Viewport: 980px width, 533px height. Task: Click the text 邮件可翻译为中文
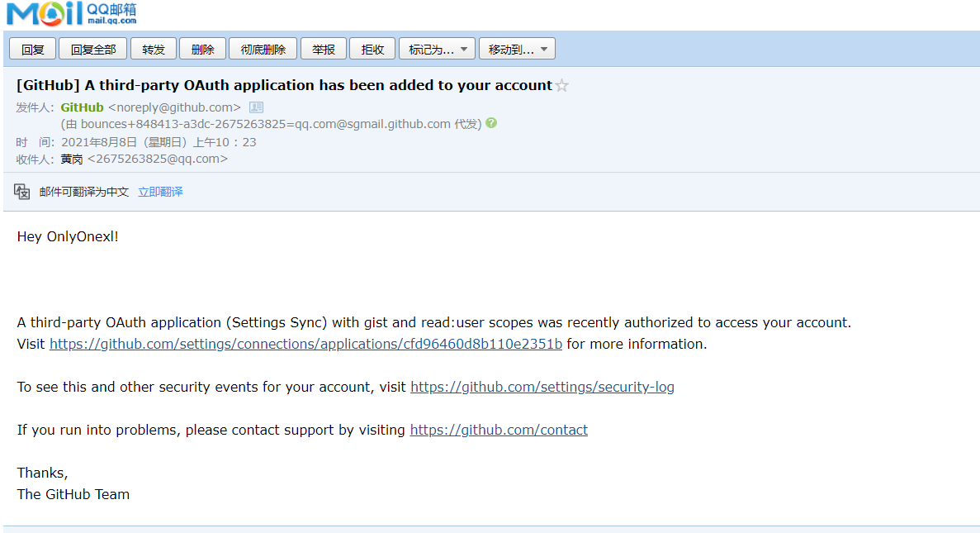point(83,192)
